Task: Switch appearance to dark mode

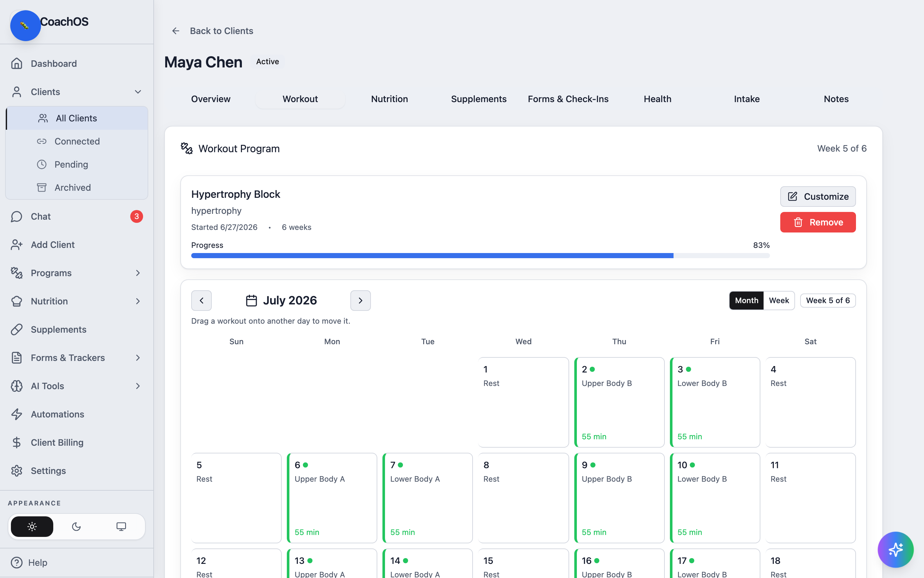Action: (76, 527)
